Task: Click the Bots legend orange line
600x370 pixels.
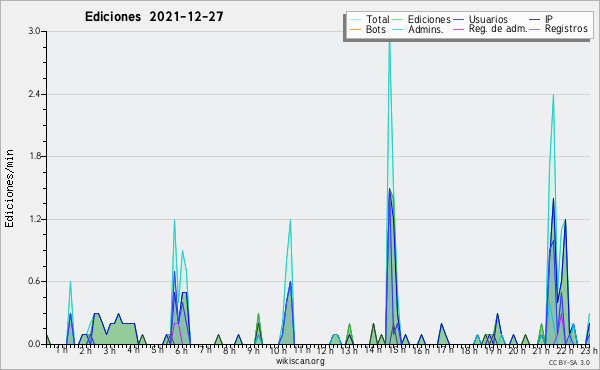Action: [x=355, y=29]
